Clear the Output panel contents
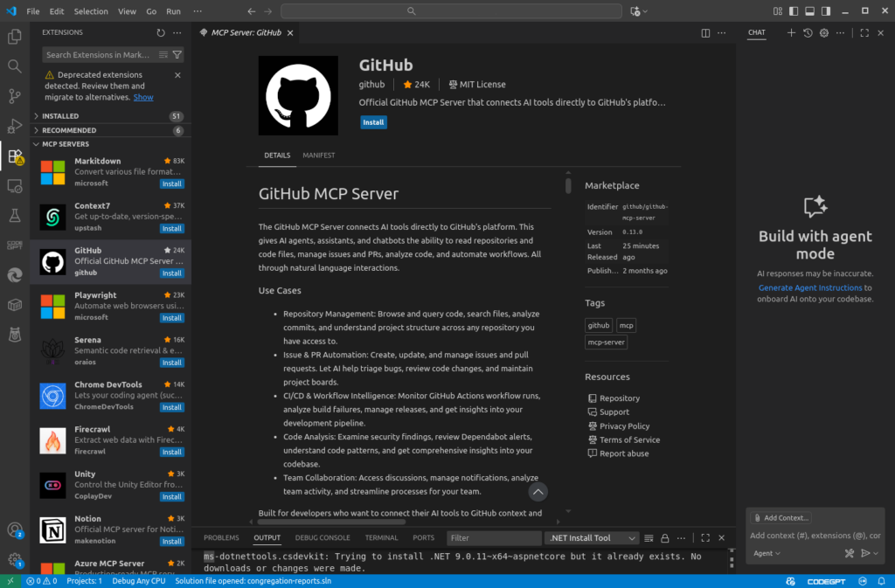Image resolution: width=895 pixels, height=588 pixels. (648, 537)
